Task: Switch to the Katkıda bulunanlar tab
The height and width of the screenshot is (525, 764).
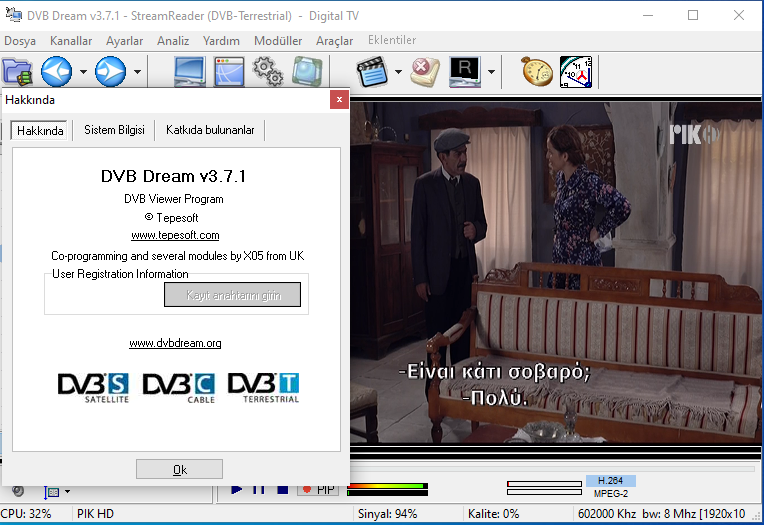Action: [x=210, y=130]
